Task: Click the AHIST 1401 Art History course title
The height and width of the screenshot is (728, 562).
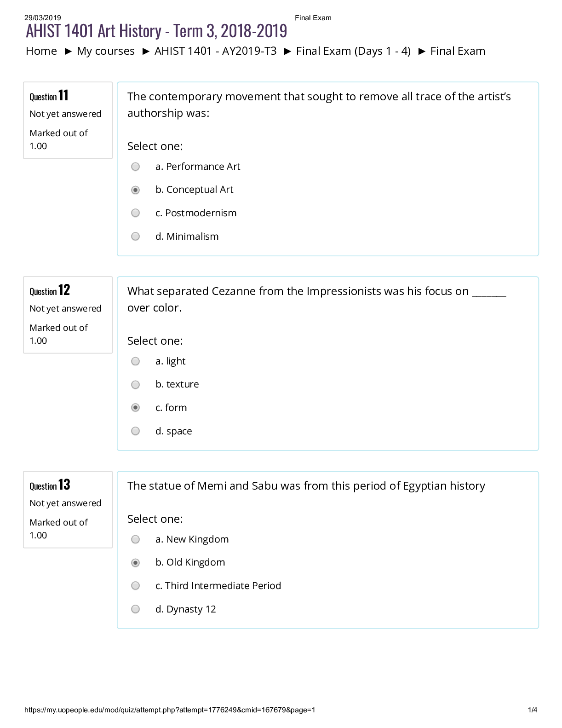Action: point(156,31)
